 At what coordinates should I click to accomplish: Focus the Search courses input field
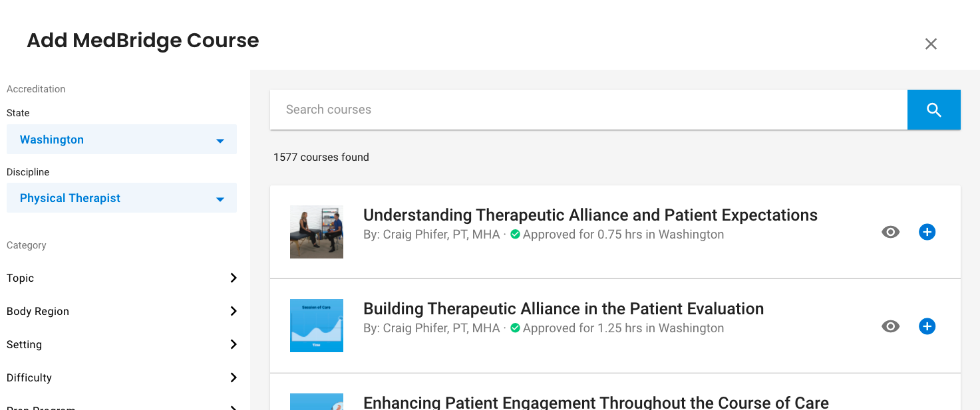(x=589, y=110)
